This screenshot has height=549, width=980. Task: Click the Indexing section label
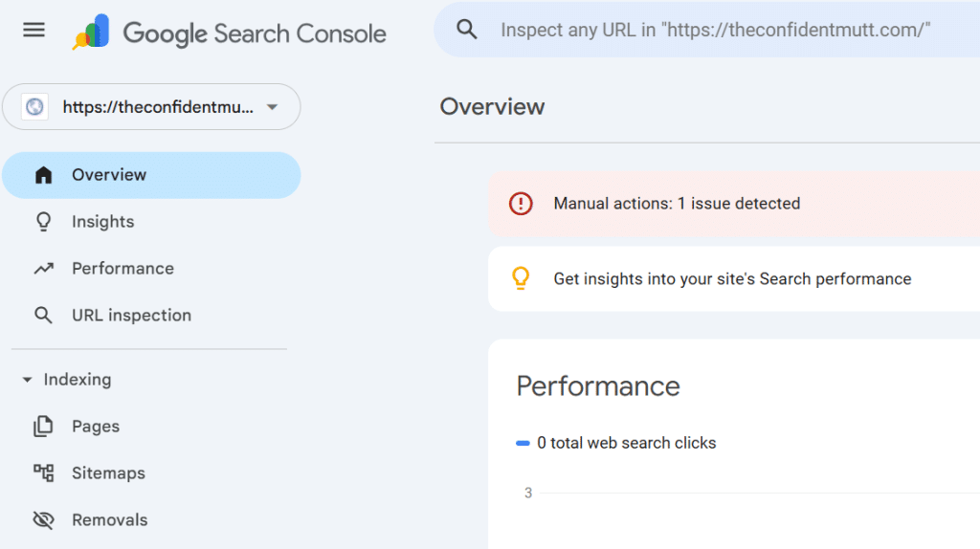click(x=78, y=380)
